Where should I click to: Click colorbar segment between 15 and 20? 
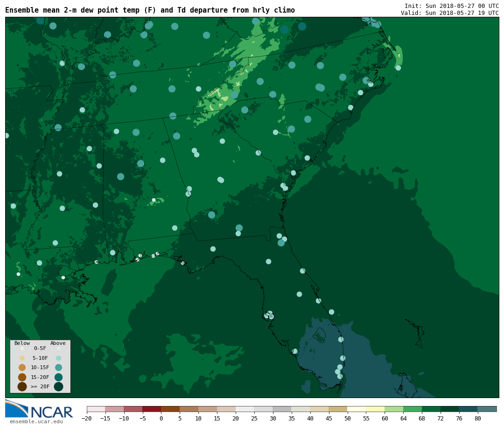[x=226, y=409]
